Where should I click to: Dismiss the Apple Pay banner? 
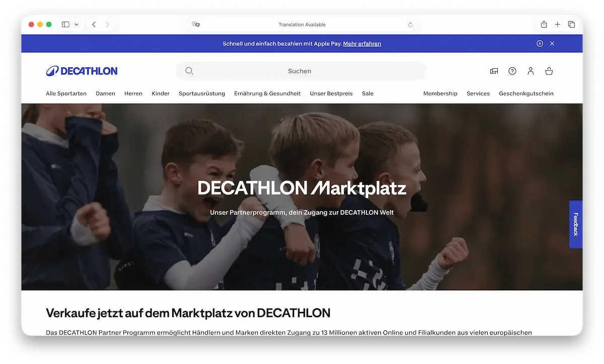(x=552, y=44)
